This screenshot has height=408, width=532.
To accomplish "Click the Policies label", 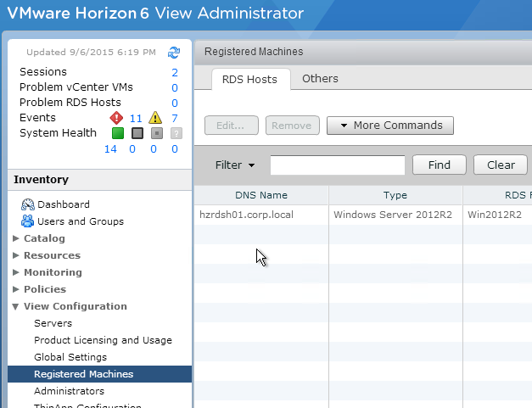I will (45, 289).
